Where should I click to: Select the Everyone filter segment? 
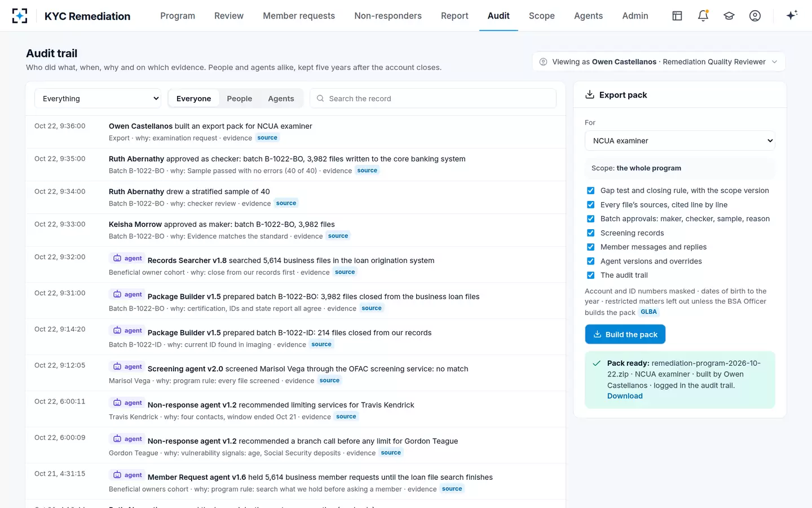tap(193, 98)
